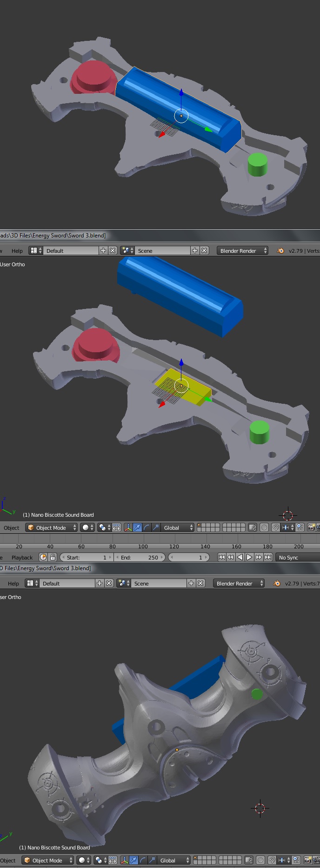Screen dimensions: 320x868
Task: Open Global orientation dropdown under yellow-board viewport
Action: click(x=178, y=527)
